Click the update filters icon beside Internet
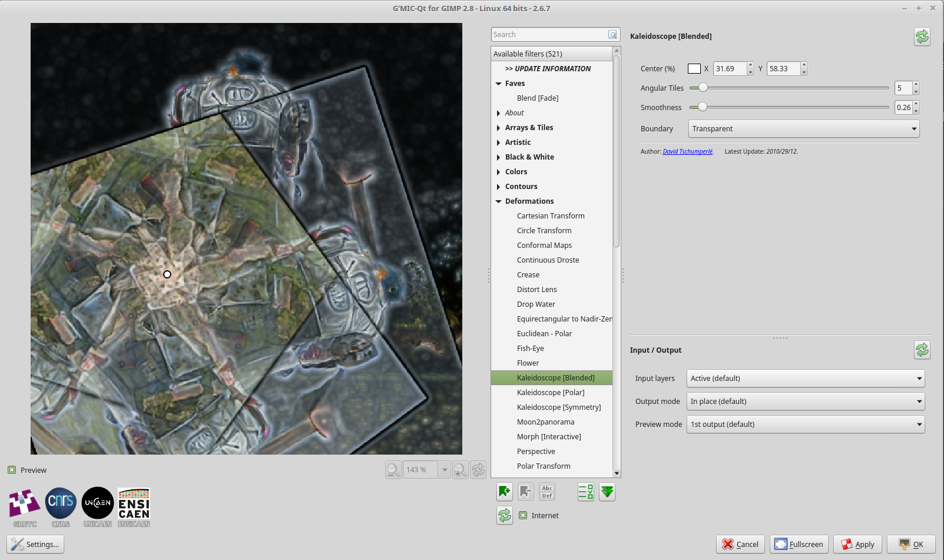This screenshot has height=560, width=944. pyautogui.click(x=505, y=515)
